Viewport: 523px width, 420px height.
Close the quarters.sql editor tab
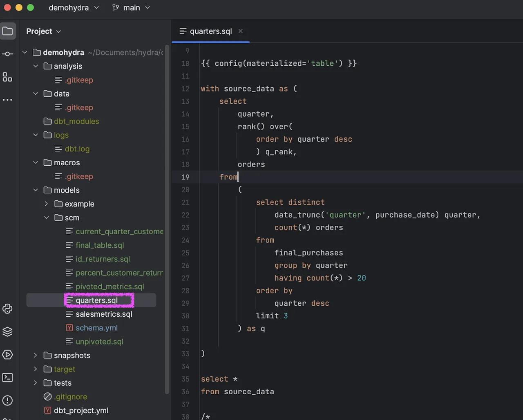coord(241,31)
